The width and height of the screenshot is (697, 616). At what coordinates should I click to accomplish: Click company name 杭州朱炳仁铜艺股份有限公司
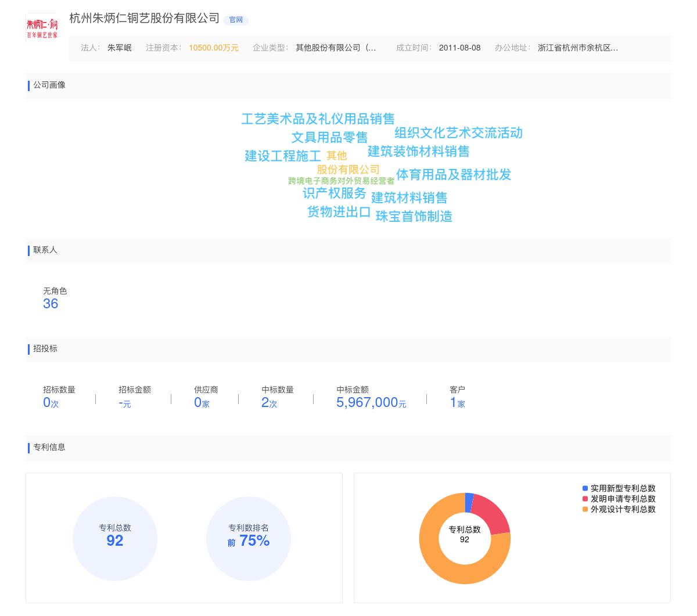(144, 19)
